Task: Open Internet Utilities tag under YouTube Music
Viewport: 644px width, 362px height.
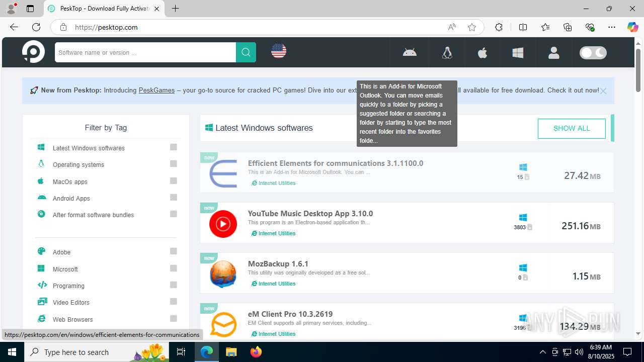Action: coord(274,233)
